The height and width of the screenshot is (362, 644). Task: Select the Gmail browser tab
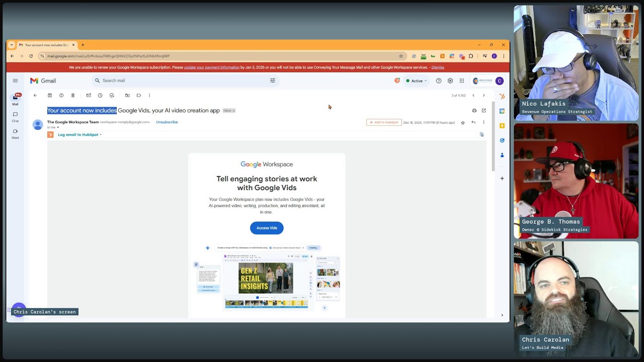pyautogui.click(x=46, y=45)
